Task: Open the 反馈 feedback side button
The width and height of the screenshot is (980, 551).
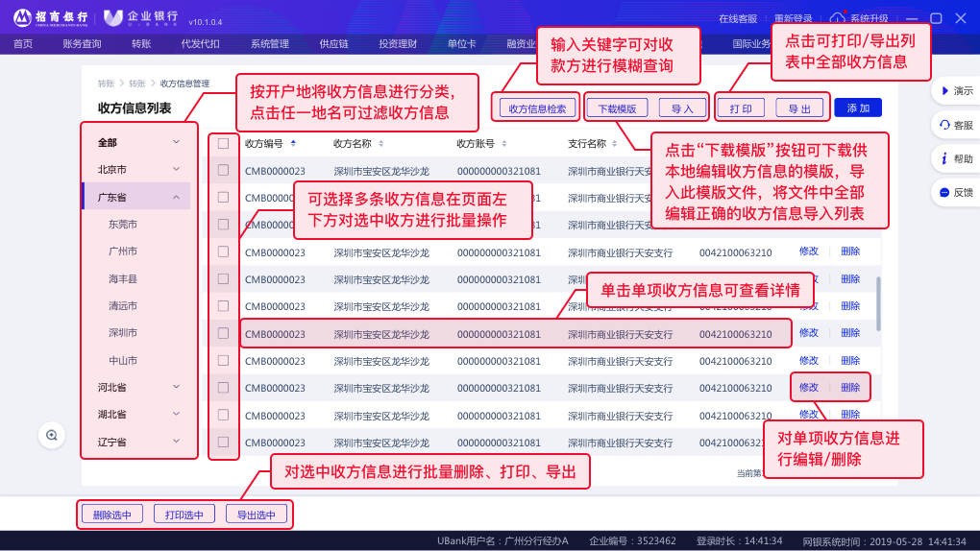Action: [x=955, y=192]
